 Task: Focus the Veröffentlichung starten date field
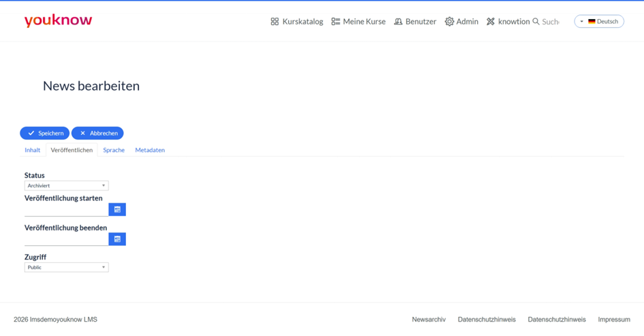pos(67,210)
